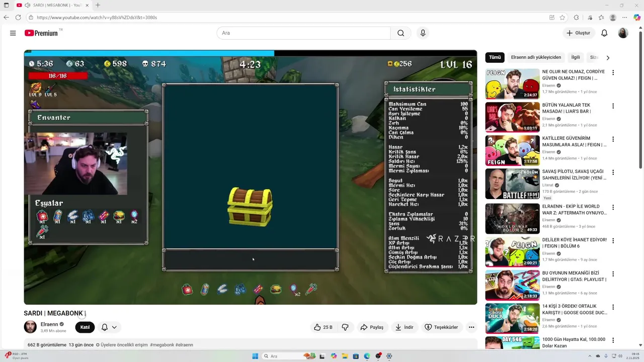The image size is (644, 362).
Task: Select the Tümü filter chip
Action: [495, 57]
